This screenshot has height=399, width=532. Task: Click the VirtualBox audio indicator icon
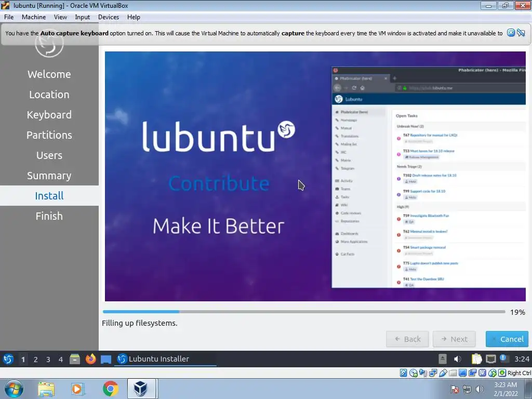(x=423, y=373)
